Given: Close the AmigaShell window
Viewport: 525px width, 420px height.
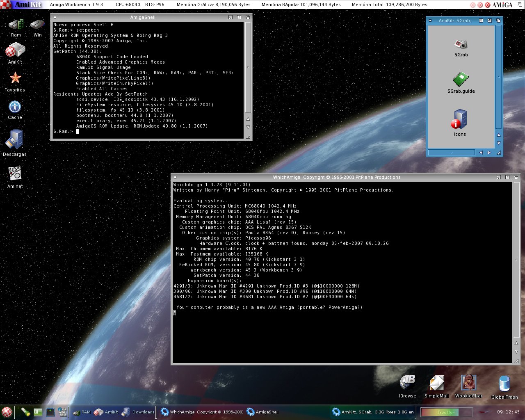Looking at the screenshot, I should pos(55,17).
